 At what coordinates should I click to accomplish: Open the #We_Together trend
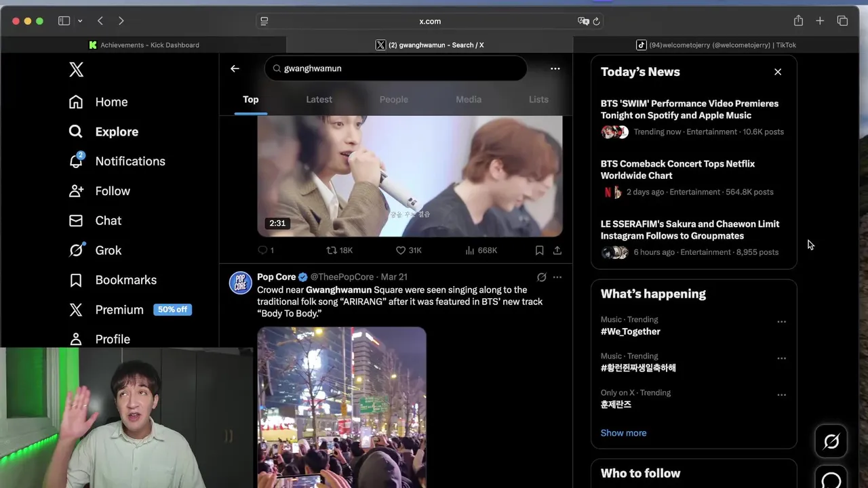[x=631, y=331]
